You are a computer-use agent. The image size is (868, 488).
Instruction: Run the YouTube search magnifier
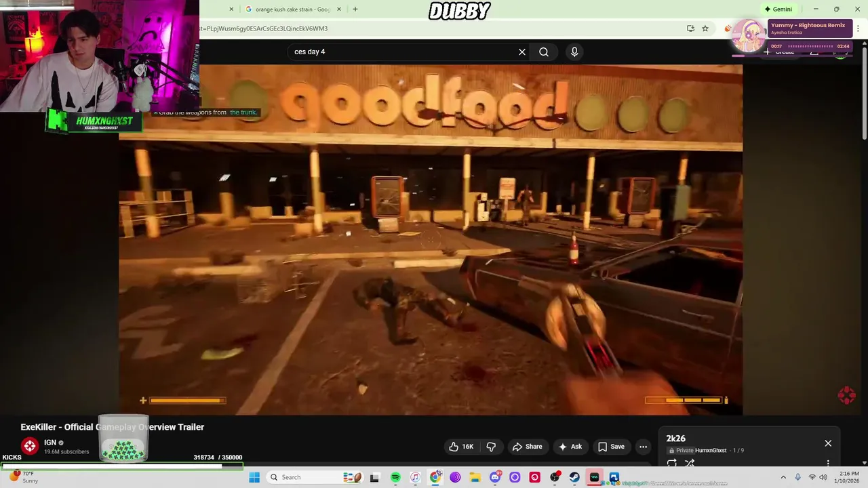point(544,52)
